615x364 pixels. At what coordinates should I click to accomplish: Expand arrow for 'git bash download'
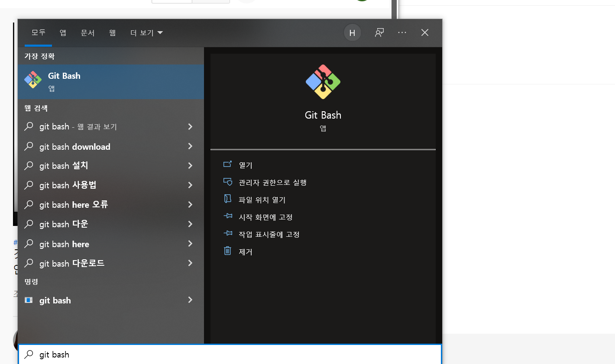coord(190,146)
